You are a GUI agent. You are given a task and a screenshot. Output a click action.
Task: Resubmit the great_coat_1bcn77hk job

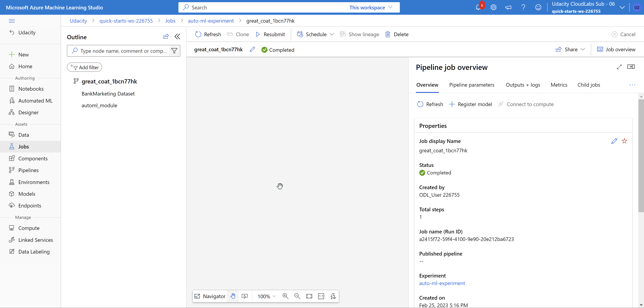pos(270,34)
